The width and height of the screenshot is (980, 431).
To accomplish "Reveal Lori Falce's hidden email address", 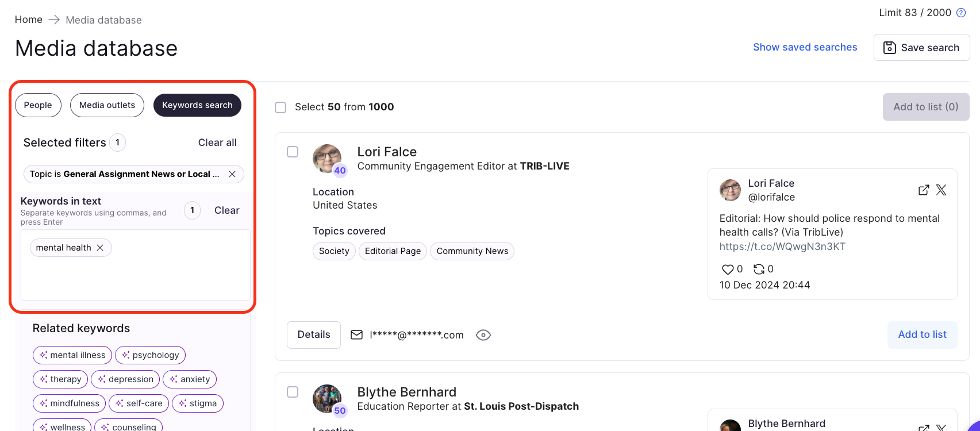I will tap(483, 335).
